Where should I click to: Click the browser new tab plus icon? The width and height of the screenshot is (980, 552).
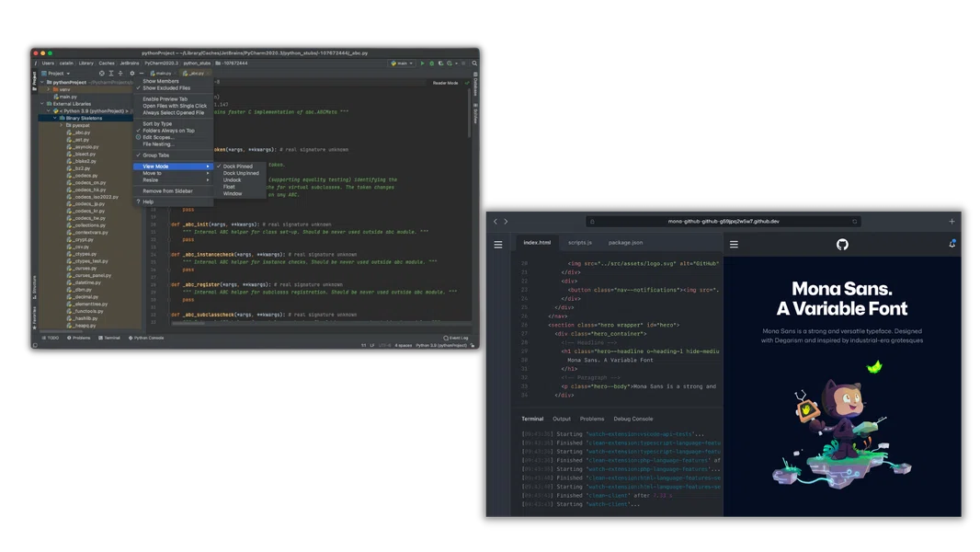tap(952, 222)
